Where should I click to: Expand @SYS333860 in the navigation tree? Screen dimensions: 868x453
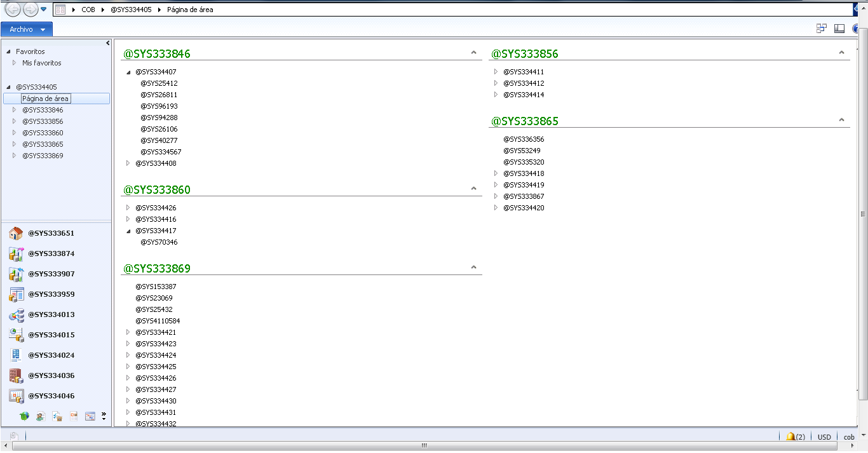coord(15,133)
